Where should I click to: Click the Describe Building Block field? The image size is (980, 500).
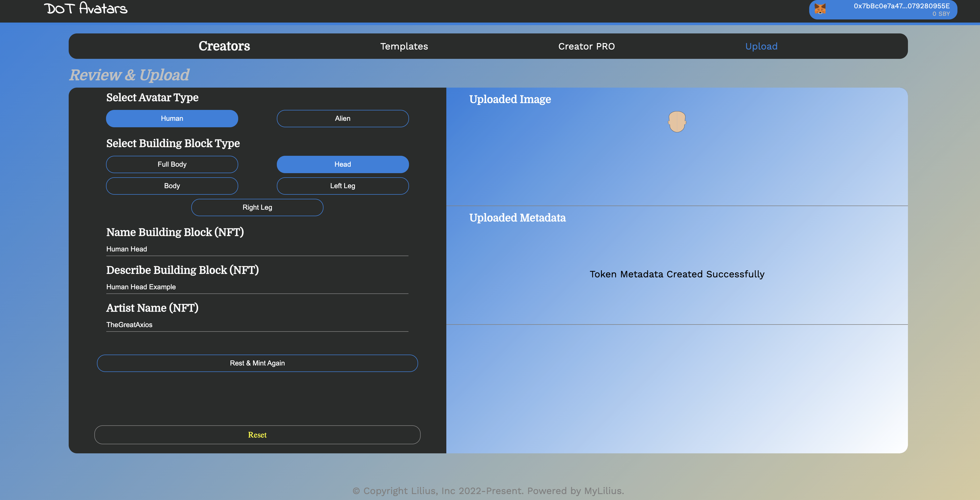click(257, 287)
